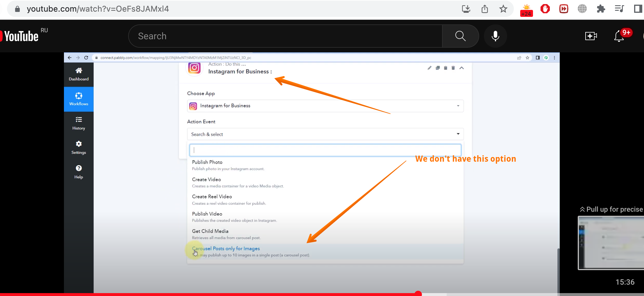Click the back arrow in the Pabbly browser
644x296 pixels.
tap(69, 58)
